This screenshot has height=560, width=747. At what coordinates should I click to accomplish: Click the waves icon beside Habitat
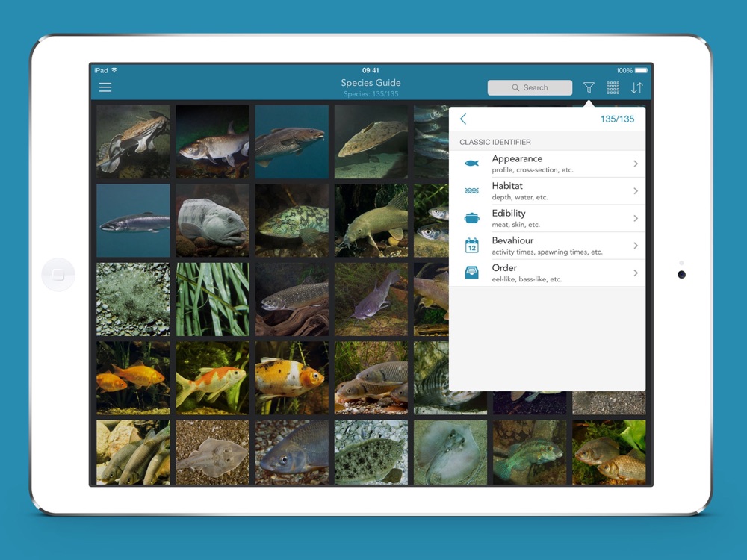pos(471,191)
